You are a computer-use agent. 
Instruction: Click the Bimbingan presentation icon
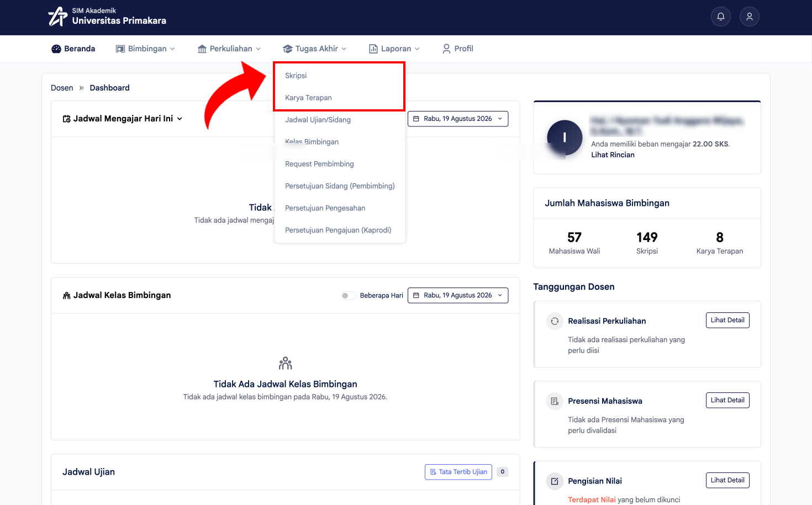point(120,49)
